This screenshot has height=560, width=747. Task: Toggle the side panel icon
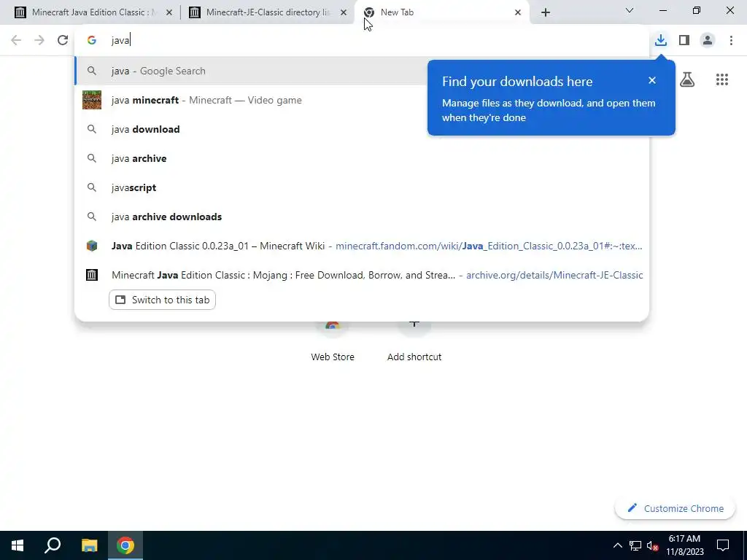(x=684, y=40)
